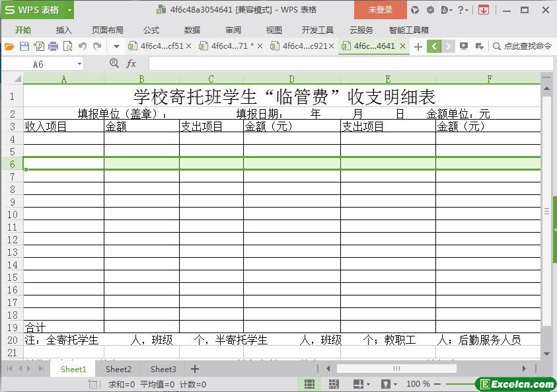Screen dimensions: 557x392
Task: Click the 点此查找命令 search box
Action: pyautogui.click(x=522, y=46)
